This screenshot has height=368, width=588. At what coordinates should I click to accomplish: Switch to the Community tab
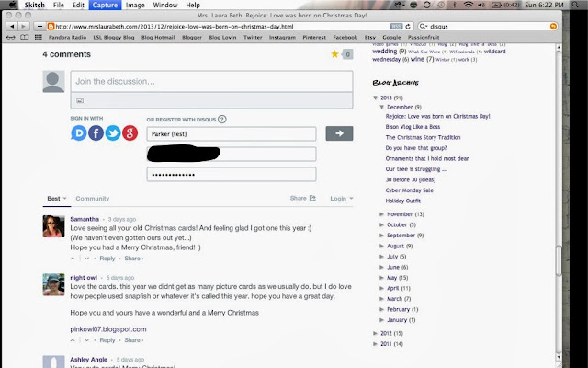click(x=92, y=199)
